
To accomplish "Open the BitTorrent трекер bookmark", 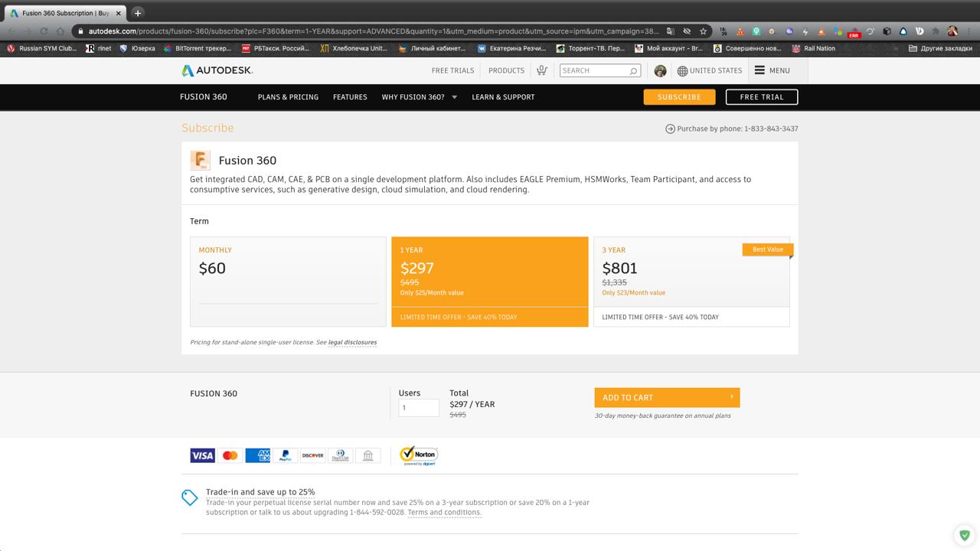I will (x=198, y=48).
